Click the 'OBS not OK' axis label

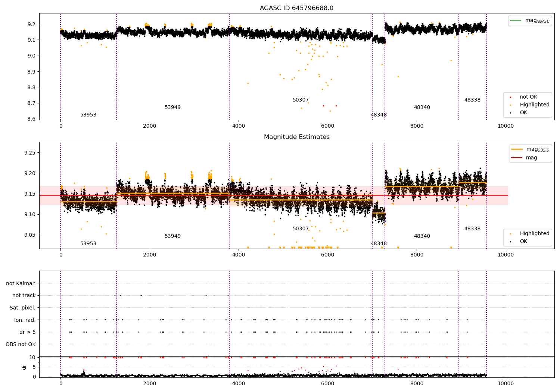click(x=21, y=344)
